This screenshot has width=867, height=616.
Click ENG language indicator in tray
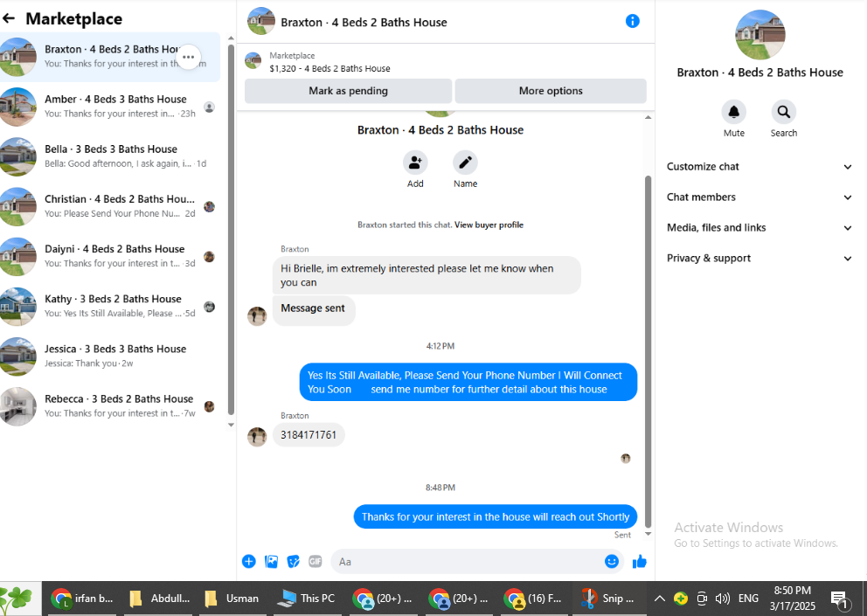(748, 599)
